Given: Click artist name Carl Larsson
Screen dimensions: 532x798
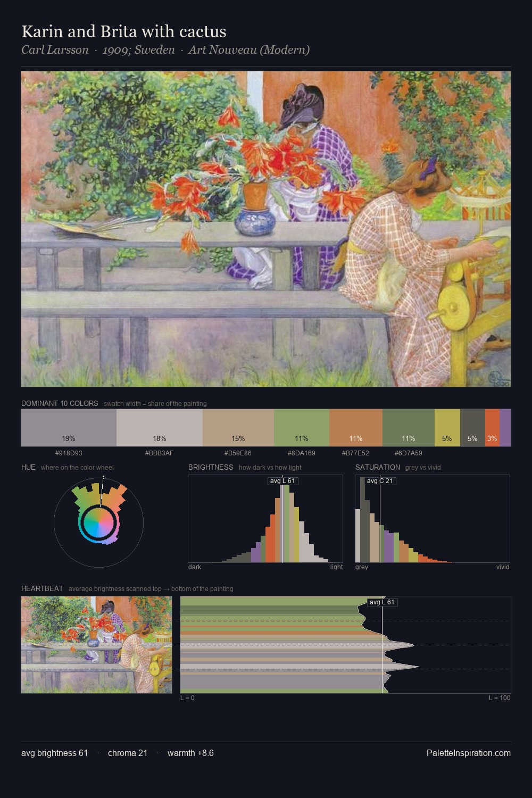Looking at the screenshot, I should (55, 50).
